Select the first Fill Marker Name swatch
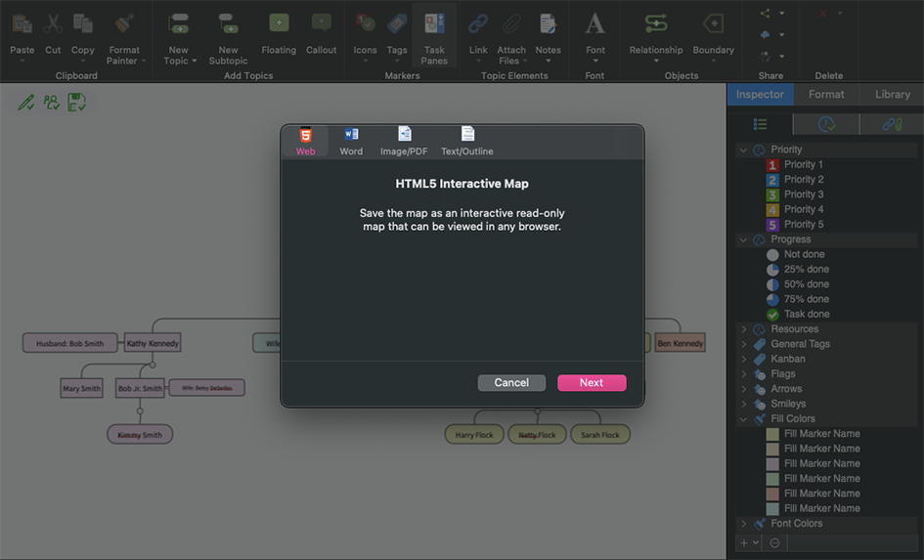This screenshot has width=924, height=560. [x=772, y=434]
